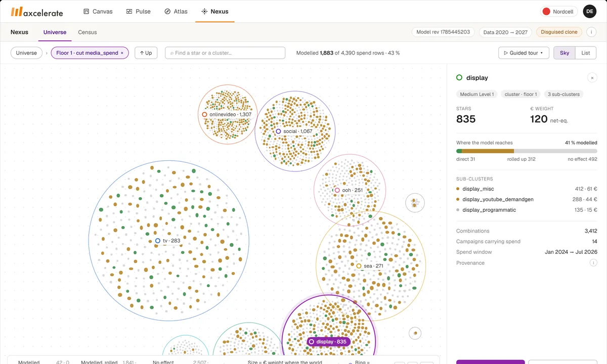Image resolution: width=607 pixels, height=364 pixels.
Task: Click the cluster · floor 1 tag
Action: pos(521,94)
